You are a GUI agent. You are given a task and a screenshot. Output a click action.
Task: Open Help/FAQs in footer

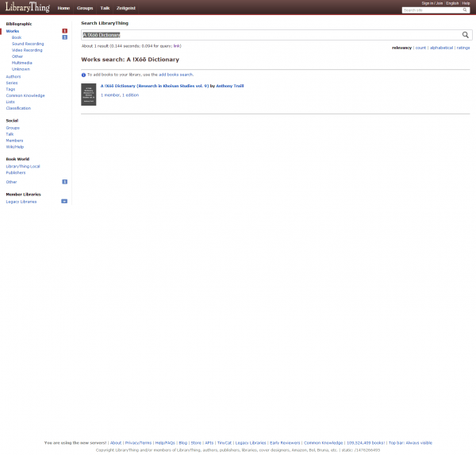click(x=165, y=443)
